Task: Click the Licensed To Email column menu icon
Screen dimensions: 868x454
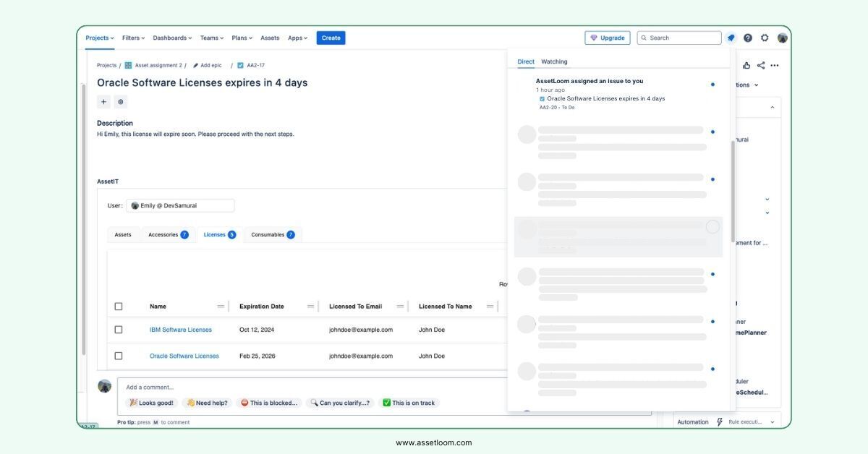Action: click(400, 307)
